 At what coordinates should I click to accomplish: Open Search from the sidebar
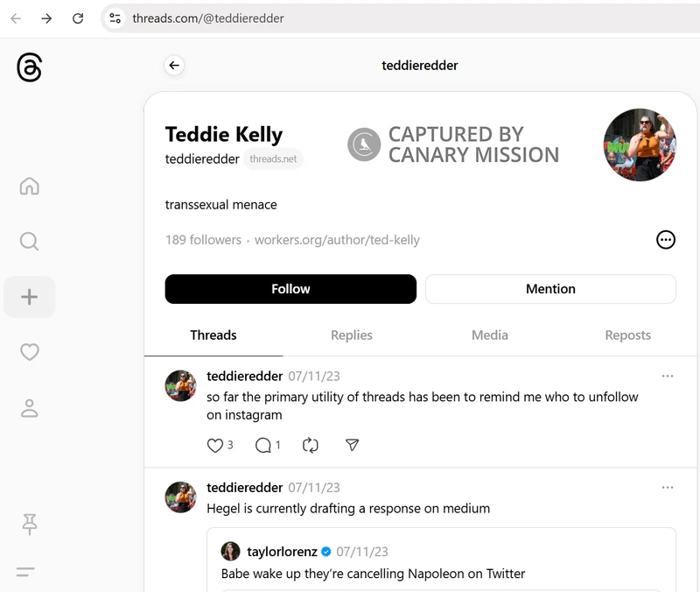coord(30,242)
